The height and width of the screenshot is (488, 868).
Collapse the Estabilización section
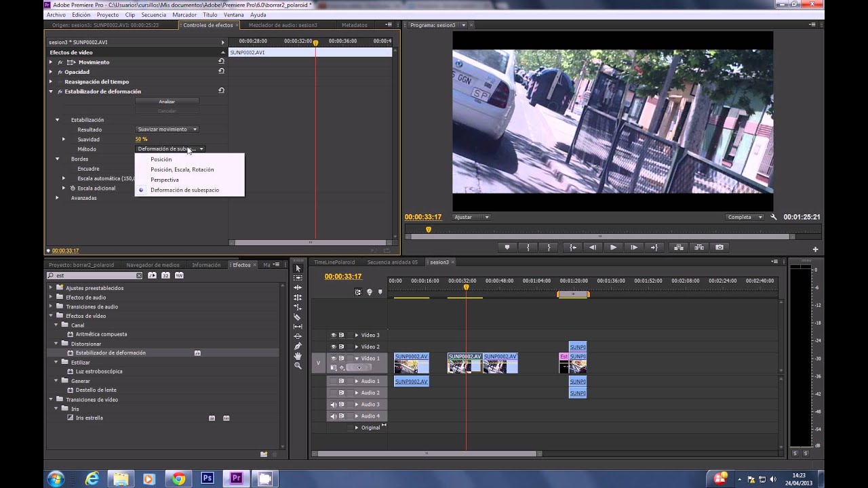tap(58, 120)
